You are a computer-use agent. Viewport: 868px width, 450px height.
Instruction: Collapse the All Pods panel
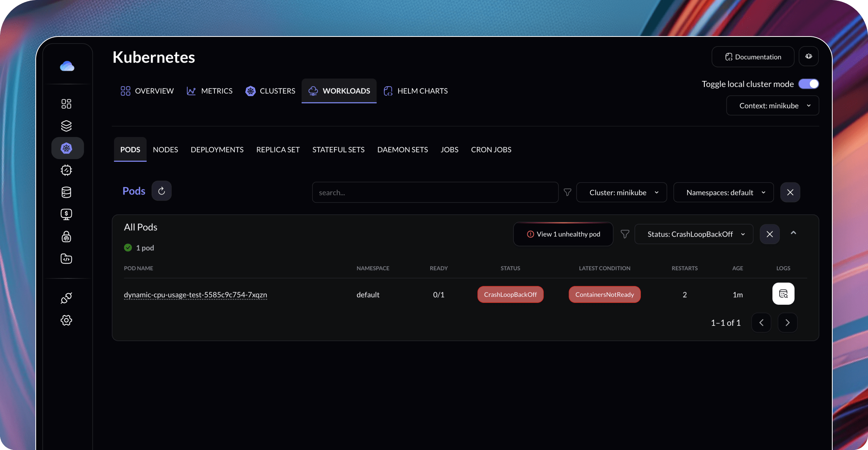click(794, 233)
